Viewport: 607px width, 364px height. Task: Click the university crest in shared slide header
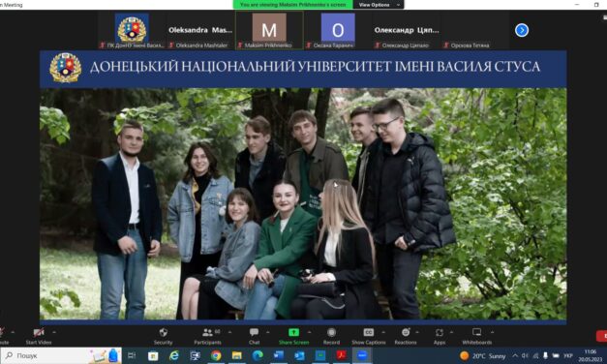tap(66, 68)
